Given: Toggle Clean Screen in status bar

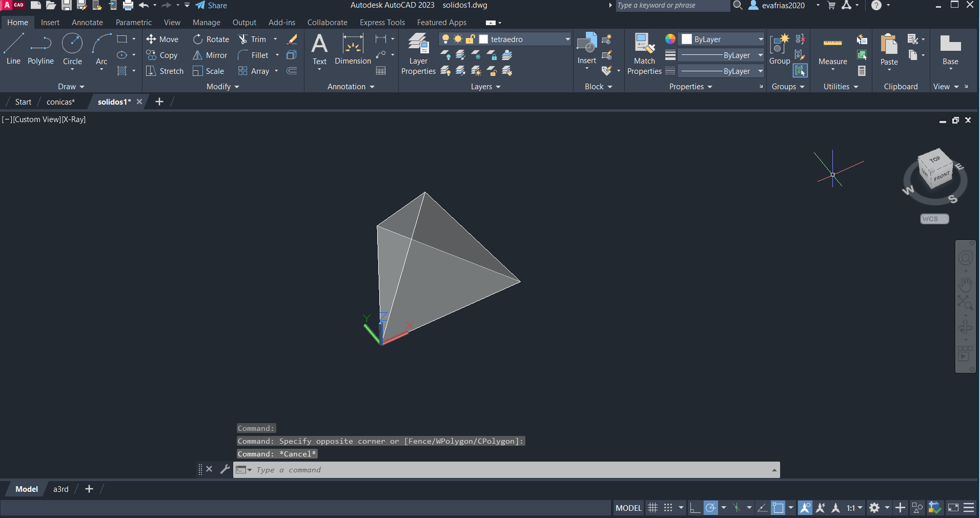Looking at the screenshot, I should pos(953,508).
